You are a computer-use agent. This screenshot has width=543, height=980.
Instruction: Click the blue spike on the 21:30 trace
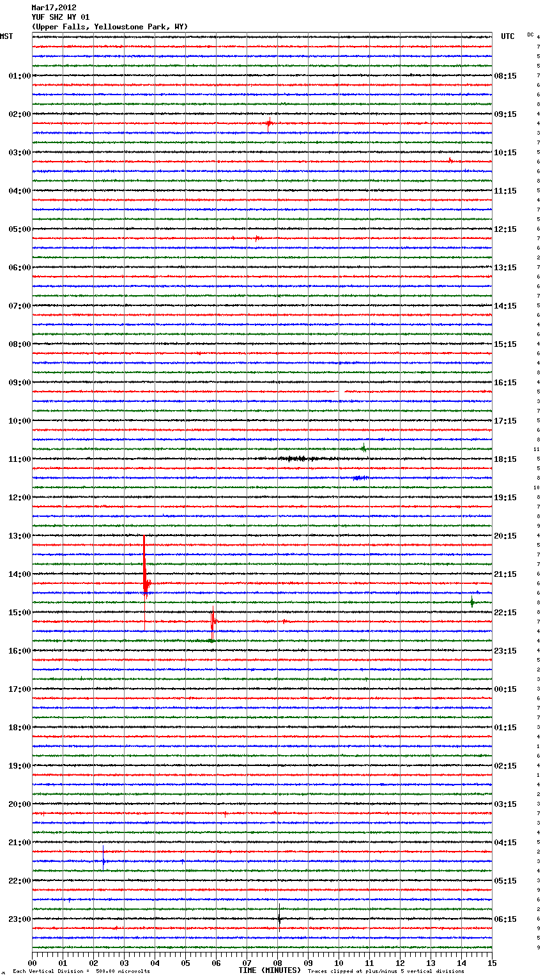(103, 858)
